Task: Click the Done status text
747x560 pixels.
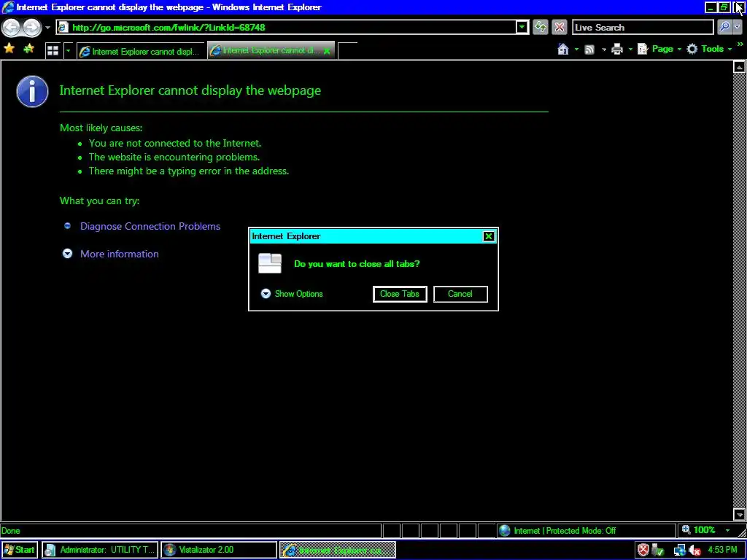Action: pyautogui.click(x=10, y=531)
